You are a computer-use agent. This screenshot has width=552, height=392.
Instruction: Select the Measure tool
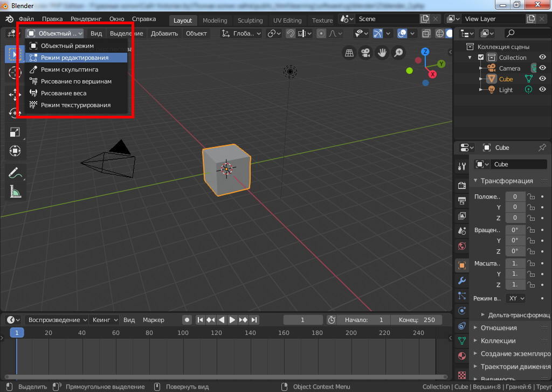pyautogui.click(x=15, y=191)
